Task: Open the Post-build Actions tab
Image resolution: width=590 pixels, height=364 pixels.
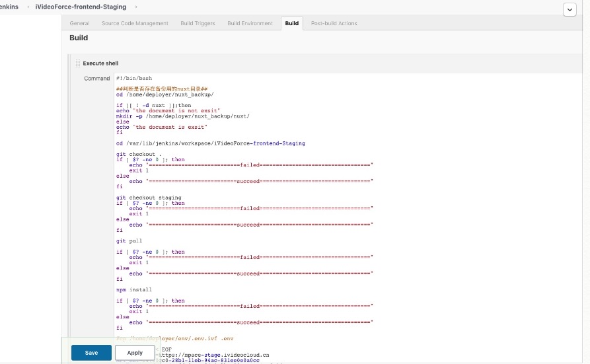Action: 334,23
